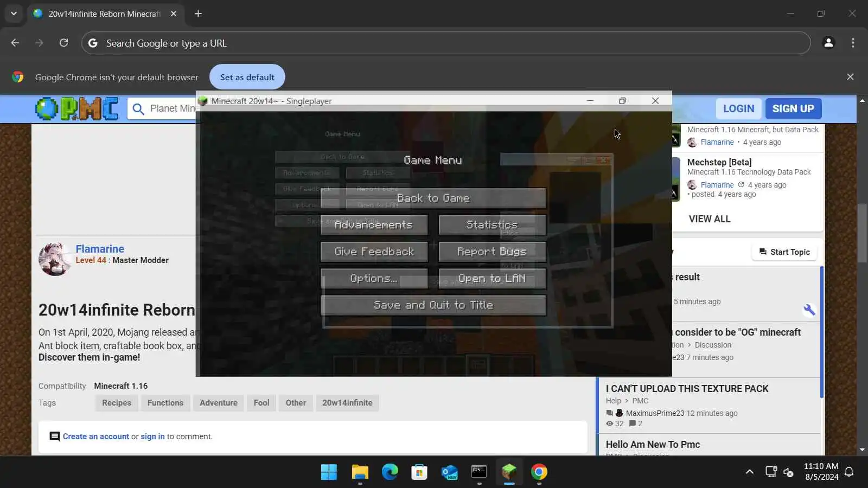Open Microsoft Store from the taskbar
Screen dimensions: 868x488
point(419,472)
